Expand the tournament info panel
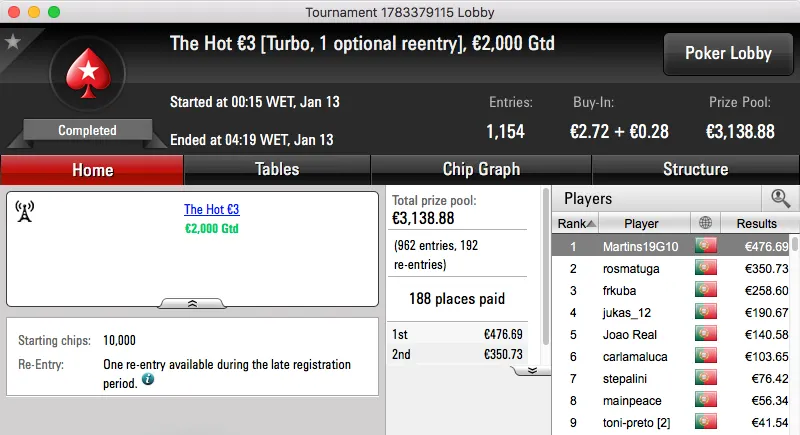Image resolution: width=800 pixels, height=435 pixels. 192,302
